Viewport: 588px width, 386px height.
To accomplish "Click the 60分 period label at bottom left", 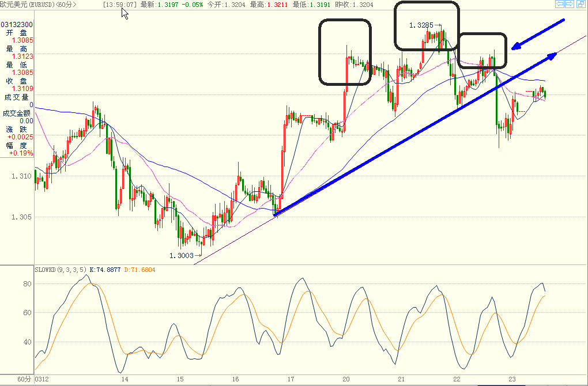I will point(24,379).
